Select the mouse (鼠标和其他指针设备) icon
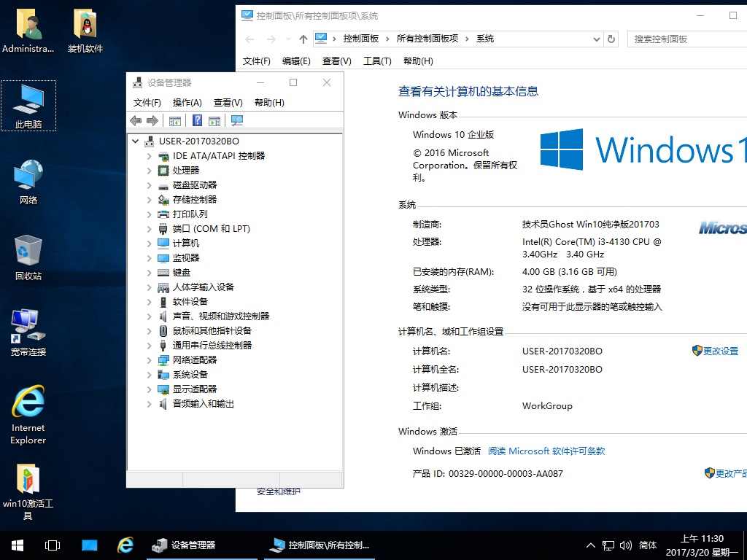The height and width of the screenshot is (560, 747). point(163,331)
